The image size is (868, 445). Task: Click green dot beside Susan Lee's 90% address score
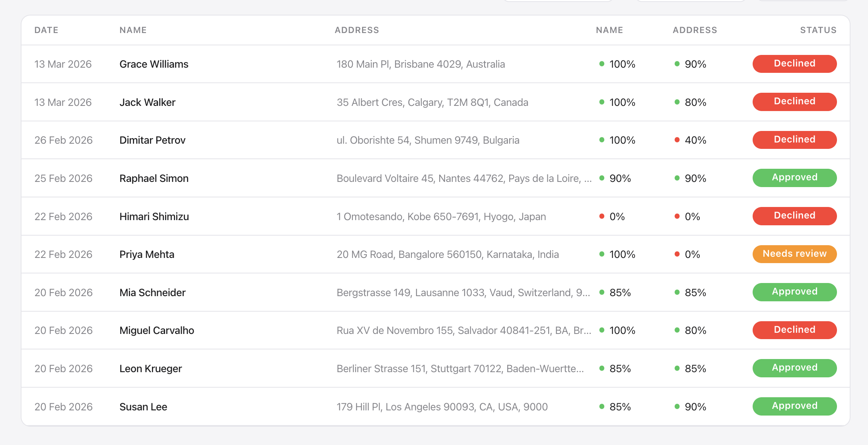(677, 406)
